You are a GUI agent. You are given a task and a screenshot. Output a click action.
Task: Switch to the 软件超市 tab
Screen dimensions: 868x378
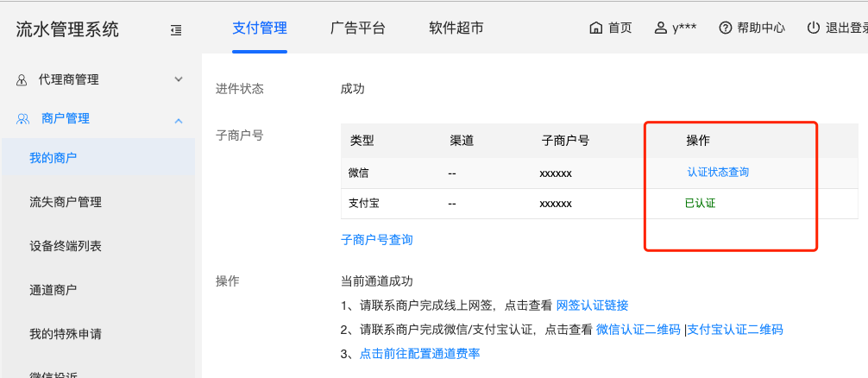pos(456,28)
